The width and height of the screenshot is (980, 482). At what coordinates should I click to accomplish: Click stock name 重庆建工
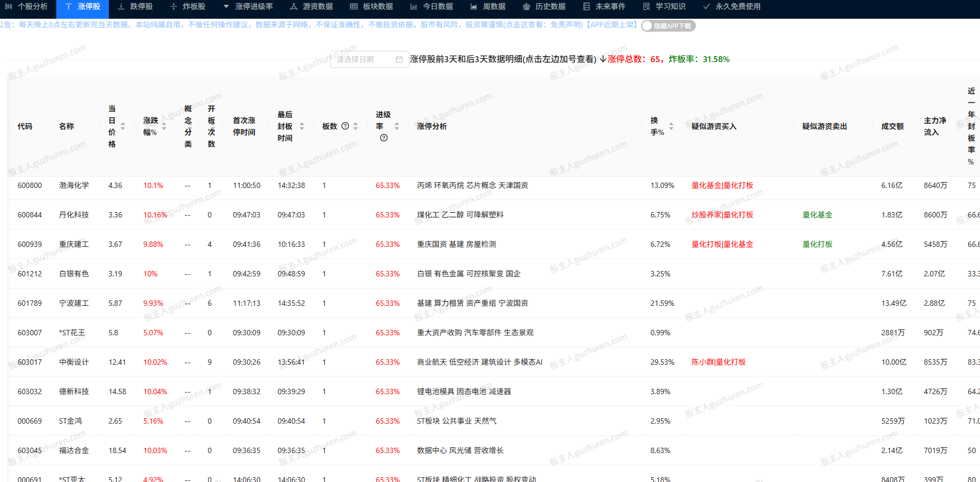coord(74,244)
